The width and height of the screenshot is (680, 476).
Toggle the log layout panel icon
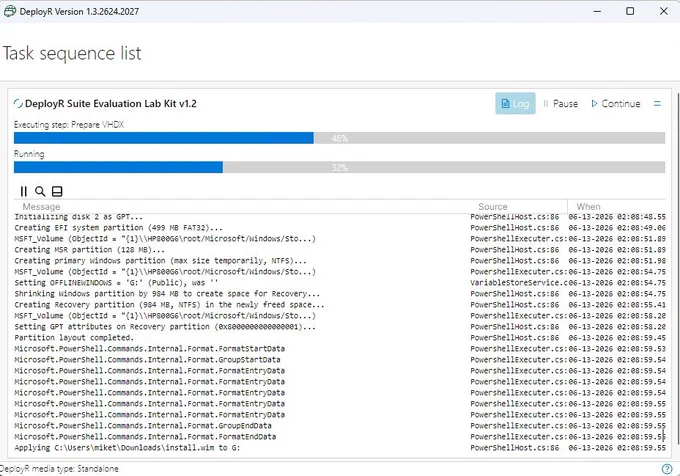coord(57,191)
